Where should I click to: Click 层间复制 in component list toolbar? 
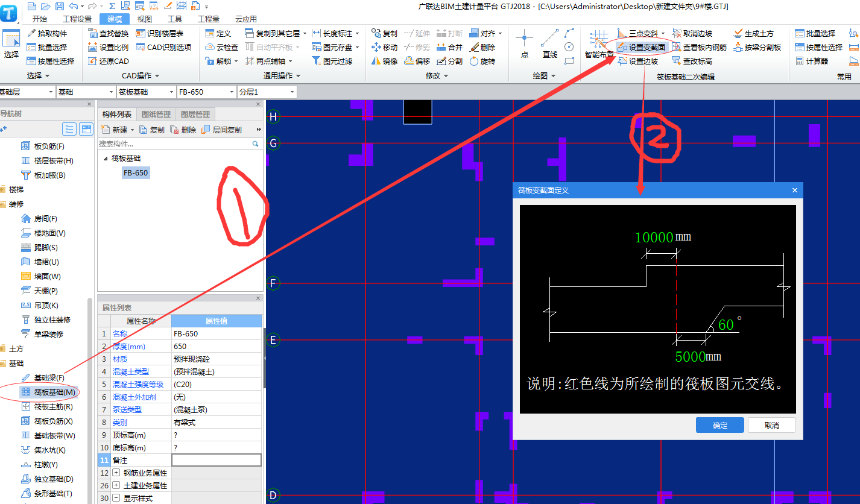[221, 130]
